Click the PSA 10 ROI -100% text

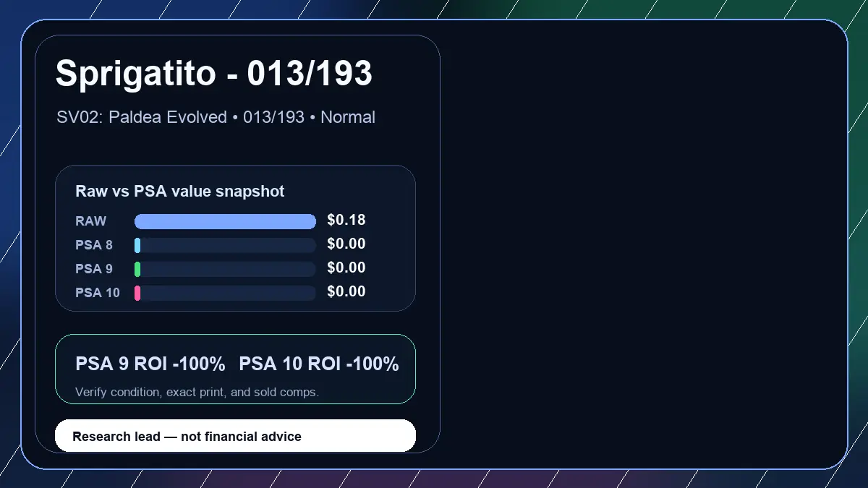click(319, 364)
